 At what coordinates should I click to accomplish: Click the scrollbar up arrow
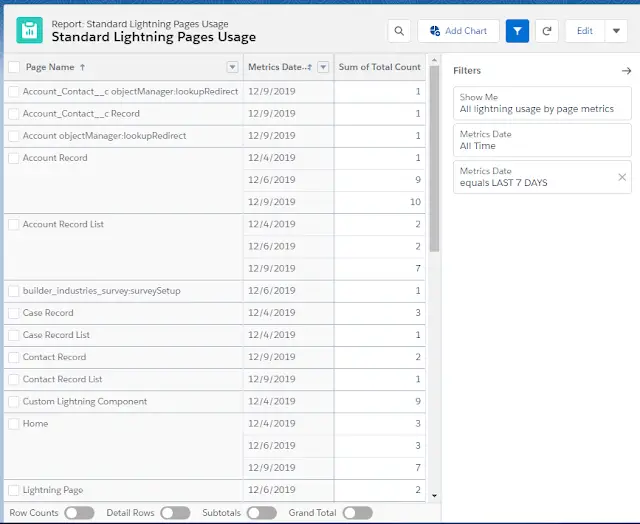(x=434, y=60)
